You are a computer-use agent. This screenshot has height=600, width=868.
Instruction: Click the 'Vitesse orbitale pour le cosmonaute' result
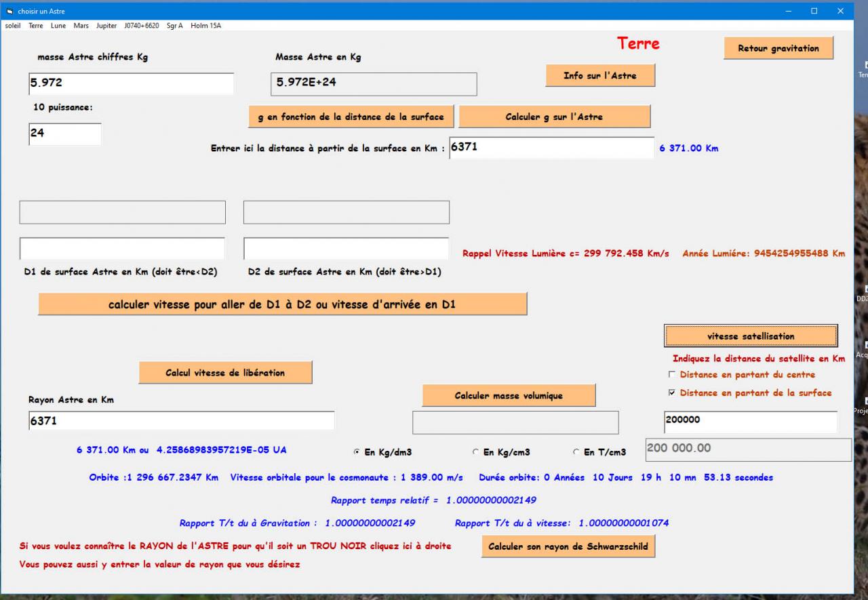(347, 477)
